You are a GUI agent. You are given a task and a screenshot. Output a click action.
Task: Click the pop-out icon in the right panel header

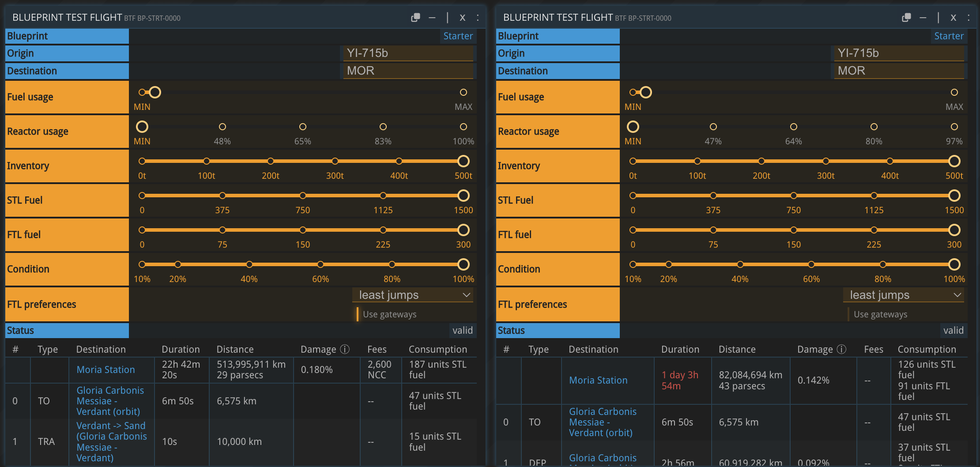pyautogui.click(x=906, y=18)
